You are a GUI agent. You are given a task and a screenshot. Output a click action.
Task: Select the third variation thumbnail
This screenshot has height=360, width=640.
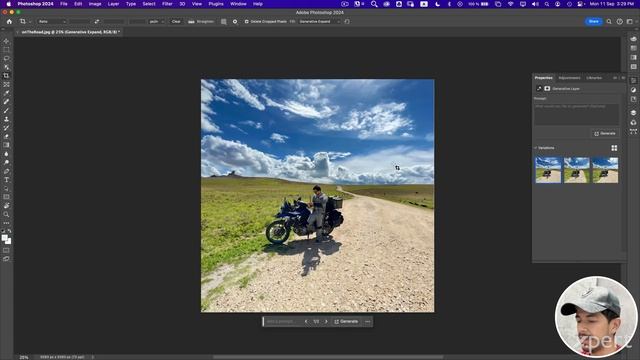pyautogui.click(x=605, y=170)
